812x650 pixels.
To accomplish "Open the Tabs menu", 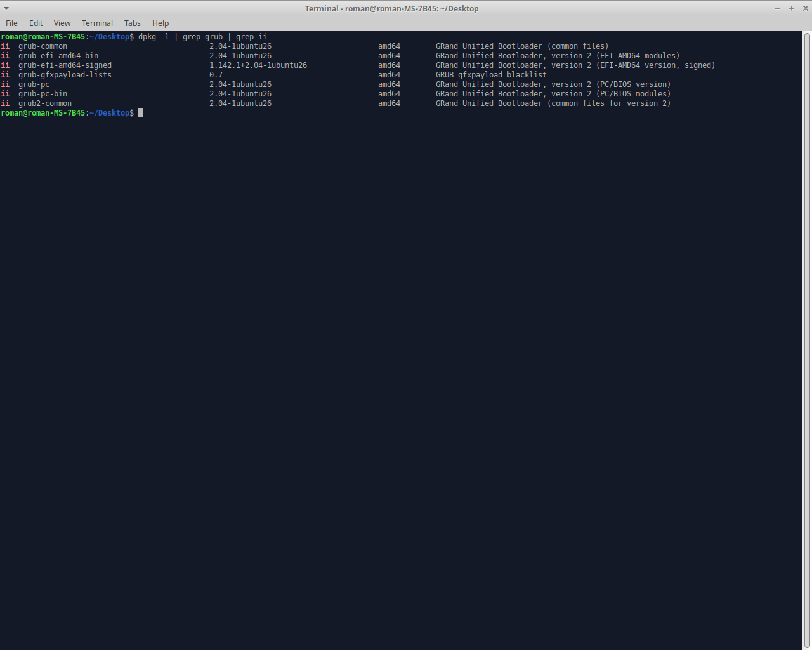I will pos(132,23).
